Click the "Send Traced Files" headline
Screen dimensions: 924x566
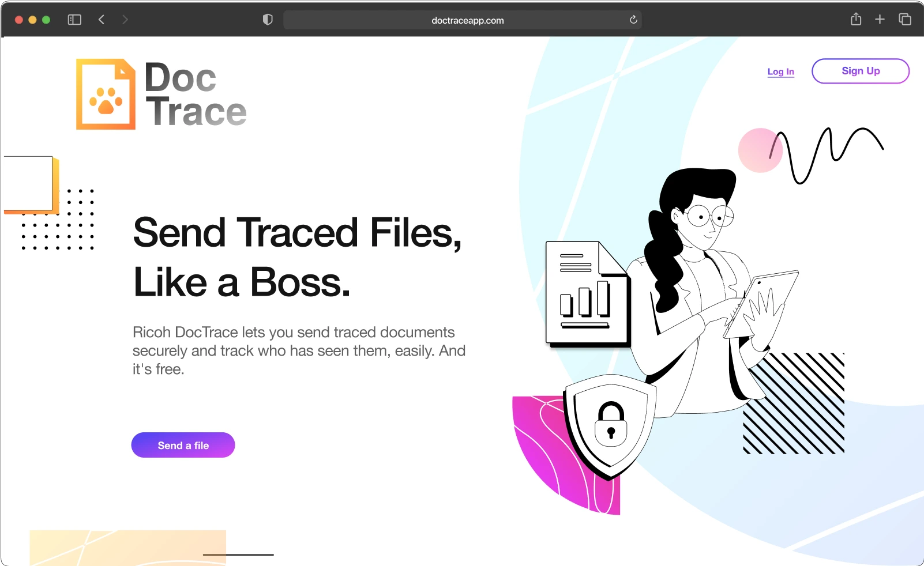tap(297, 232)
